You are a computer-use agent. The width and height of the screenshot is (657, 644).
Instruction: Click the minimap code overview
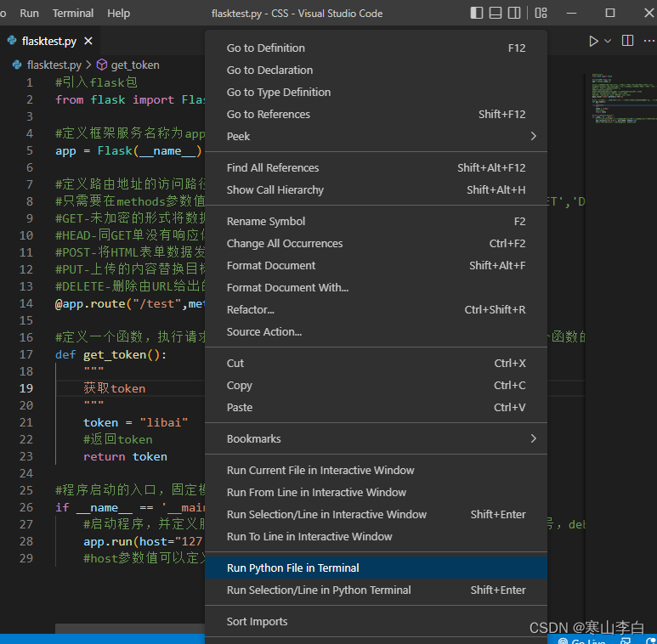[624, 99]
